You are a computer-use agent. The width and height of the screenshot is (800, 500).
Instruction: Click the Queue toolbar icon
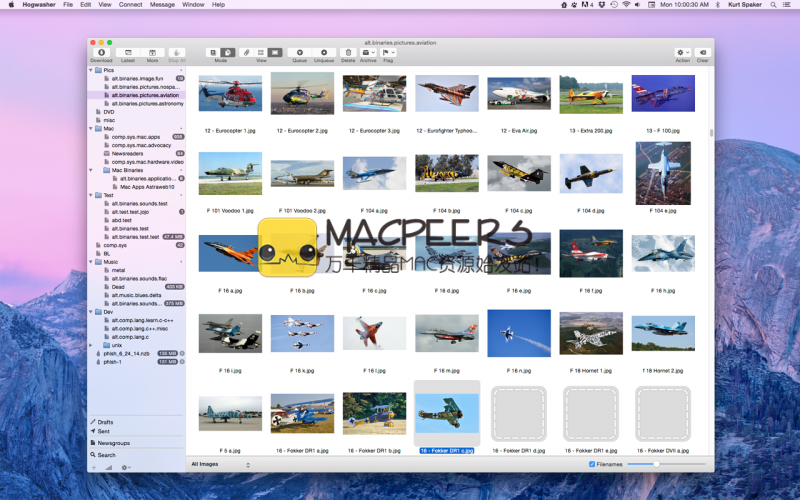click(x=299, y=52)
